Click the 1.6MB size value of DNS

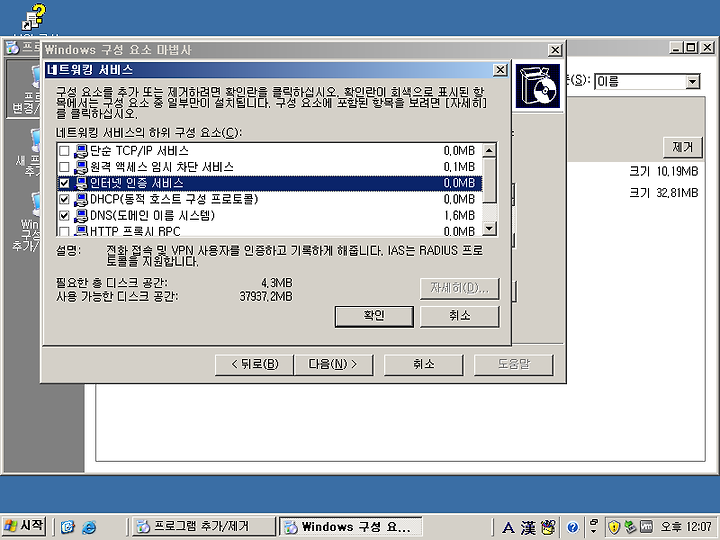(x=459, y=215)
